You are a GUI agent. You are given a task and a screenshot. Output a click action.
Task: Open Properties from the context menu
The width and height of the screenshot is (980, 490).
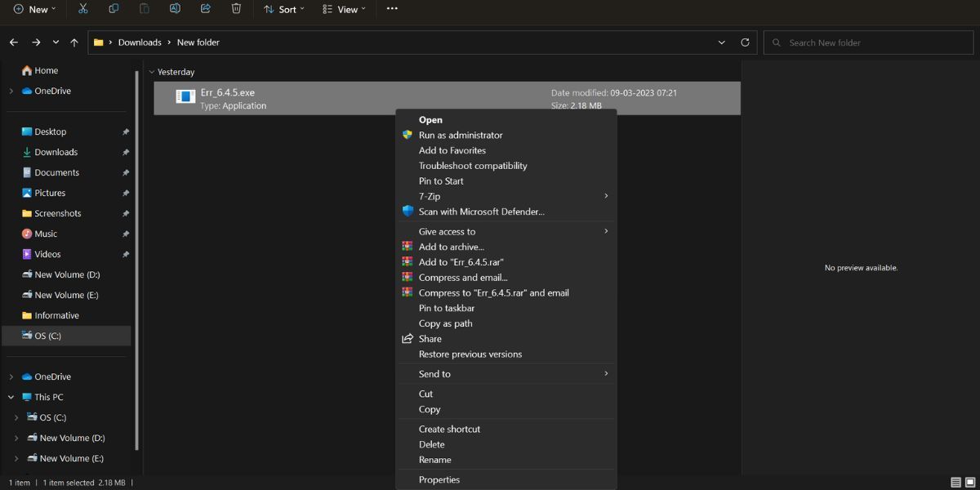(439, 479)
